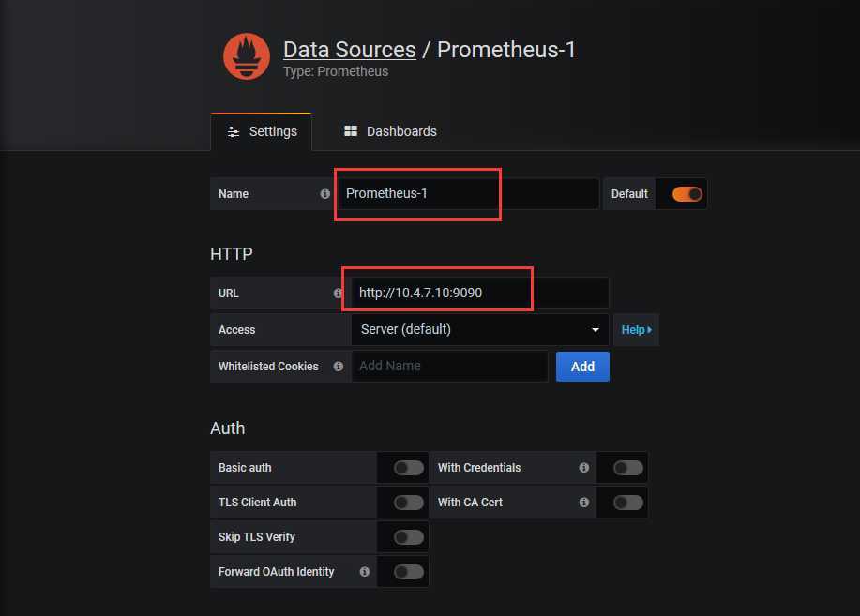Click the With Credentials label
The image size is (860, 616).
click(479, 468)
